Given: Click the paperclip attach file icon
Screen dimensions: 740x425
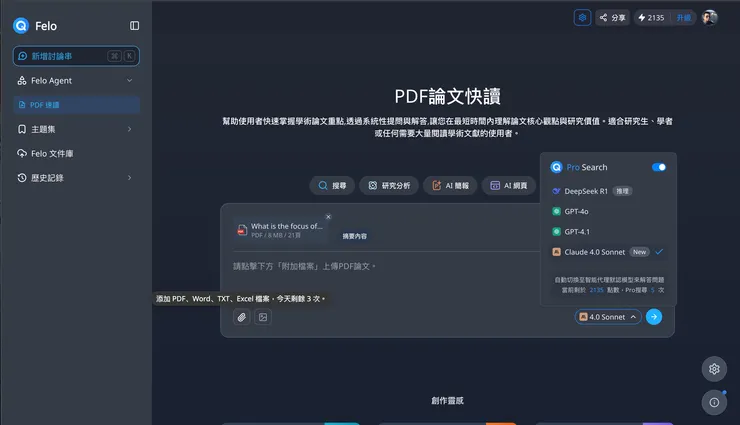Looking at the screenshot, I should [242, 317].
